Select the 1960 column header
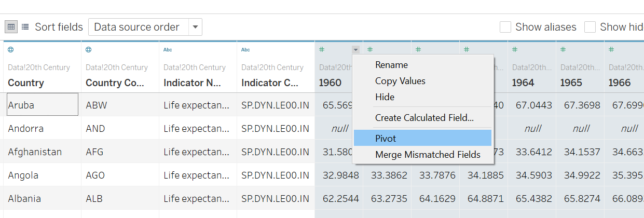 click(330, 83)
